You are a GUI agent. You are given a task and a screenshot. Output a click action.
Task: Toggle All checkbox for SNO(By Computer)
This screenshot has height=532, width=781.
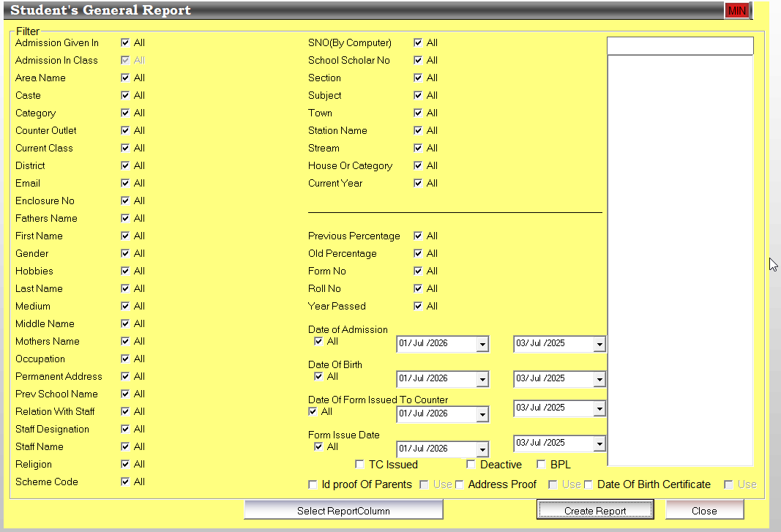pos(418,43)
